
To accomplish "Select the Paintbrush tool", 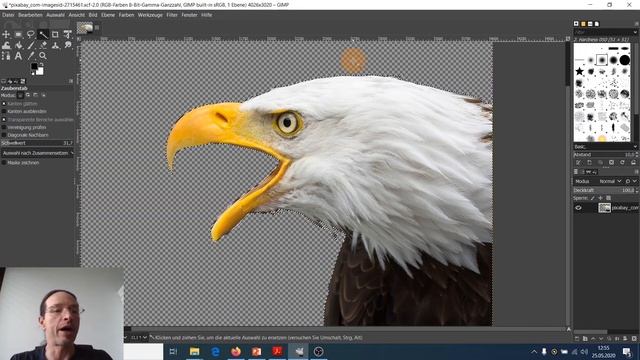I will (31, 45).
